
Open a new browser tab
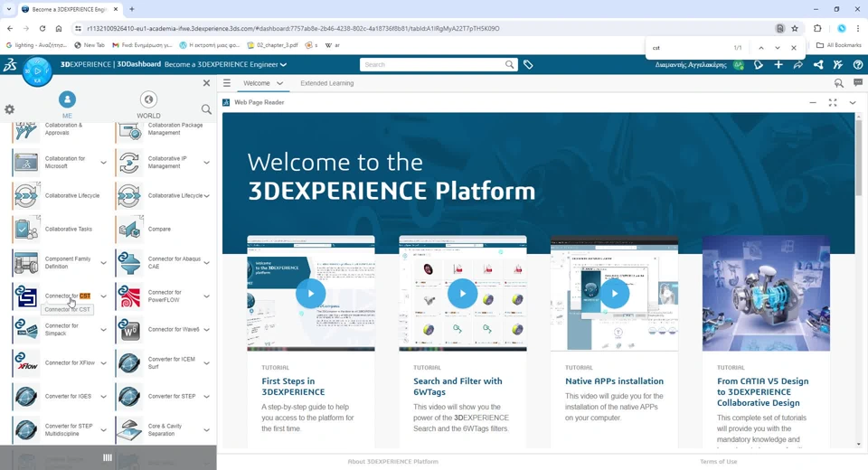(132, 9)
